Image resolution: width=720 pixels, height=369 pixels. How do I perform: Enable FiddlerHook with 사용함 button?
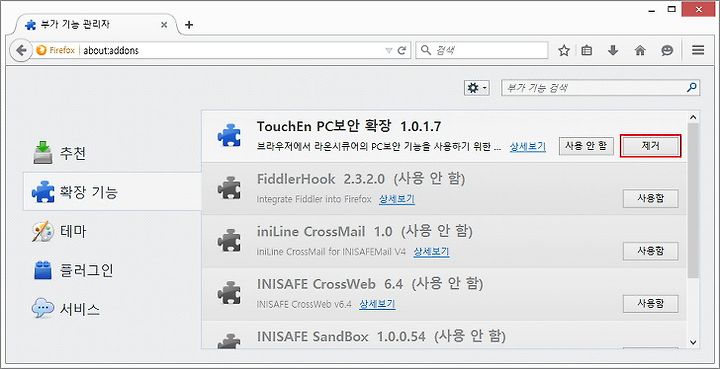650,199
